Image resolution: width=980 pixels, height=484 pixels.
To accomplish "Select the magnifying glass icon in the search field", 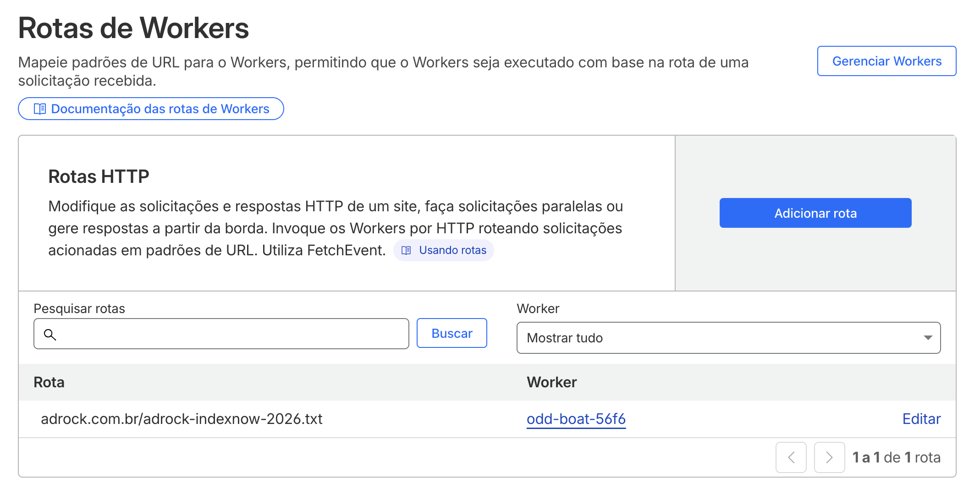I will pos(50,335).
